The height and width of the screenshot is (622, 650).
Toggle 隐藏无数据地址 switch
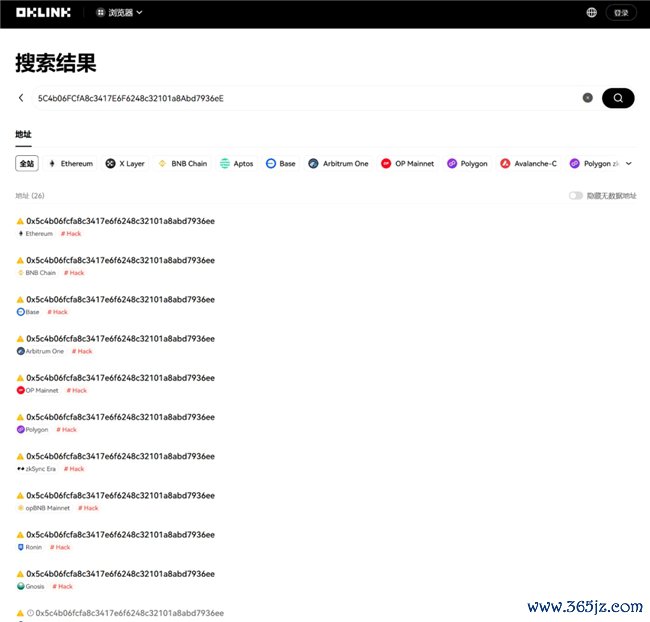pos(575,195)
